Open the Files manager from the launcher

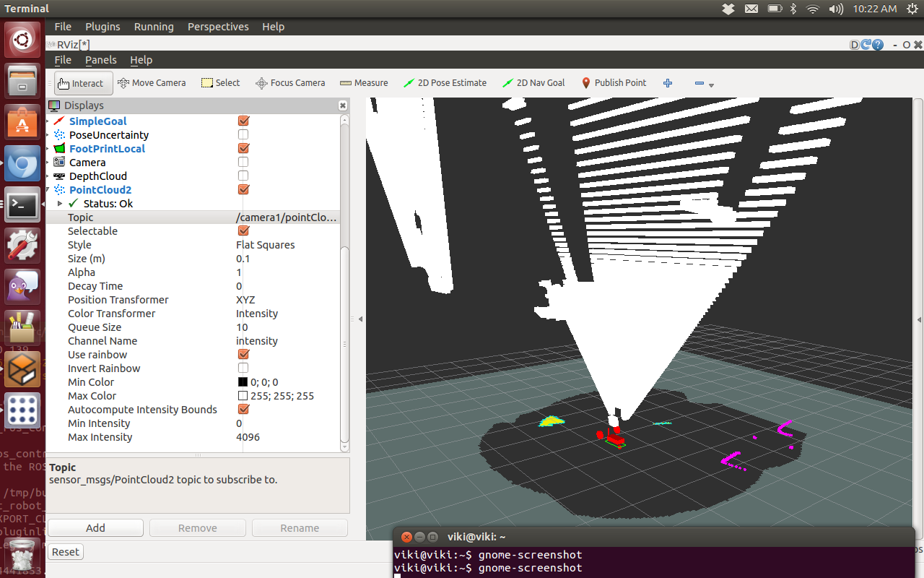pyautogui.click(x=22, y=80)
